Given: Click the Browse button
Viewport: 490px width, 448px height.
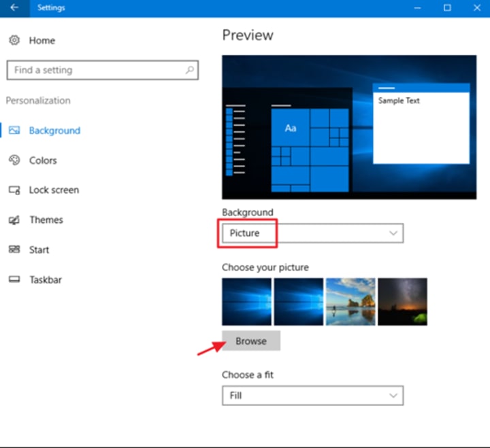Looking at the screenshot, I should (251, 341).
